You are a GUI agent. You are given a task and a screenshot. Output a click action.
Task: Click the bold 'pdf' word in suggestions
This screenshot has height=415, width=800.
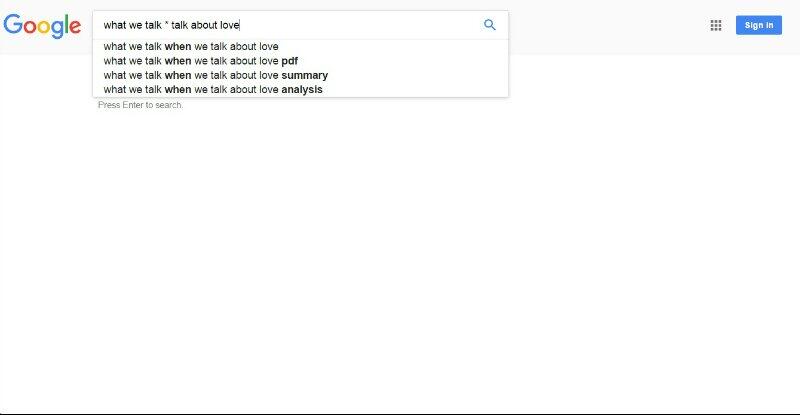click(x=290, y=60)
